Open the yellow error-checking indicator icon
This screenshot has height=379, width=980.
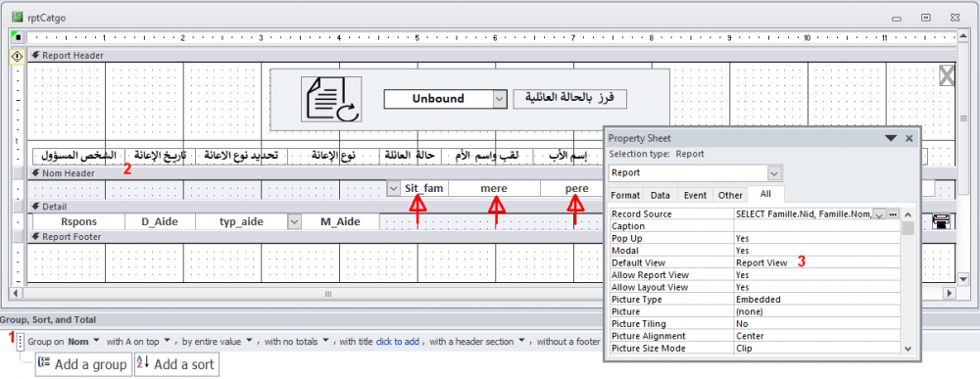18,56
